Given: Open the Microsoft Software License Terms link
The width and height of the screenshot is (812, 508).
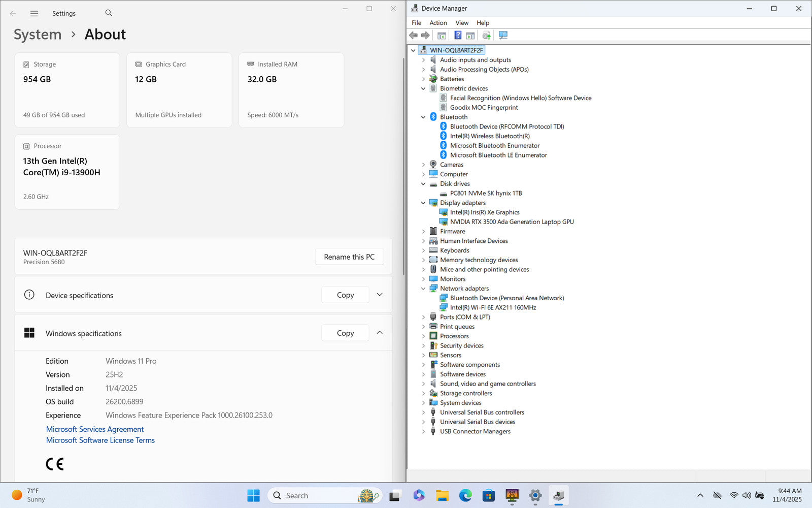Looking at the screenshot, I should [x=100, y=440].
